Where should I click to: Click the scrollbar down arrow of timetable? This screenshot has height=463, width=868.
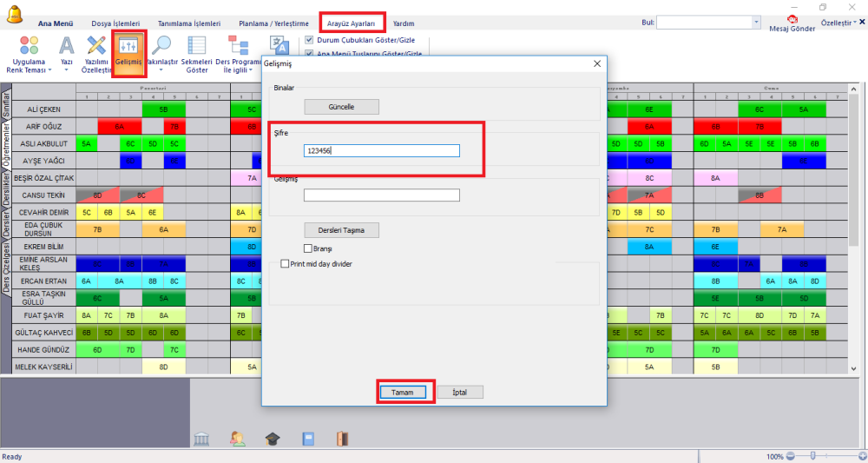[x=853, y=368]
